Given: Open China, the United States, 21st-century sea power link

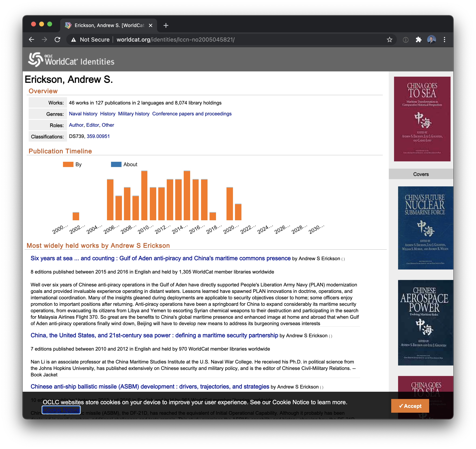Looking at the screenshot, I should (154, 335).
